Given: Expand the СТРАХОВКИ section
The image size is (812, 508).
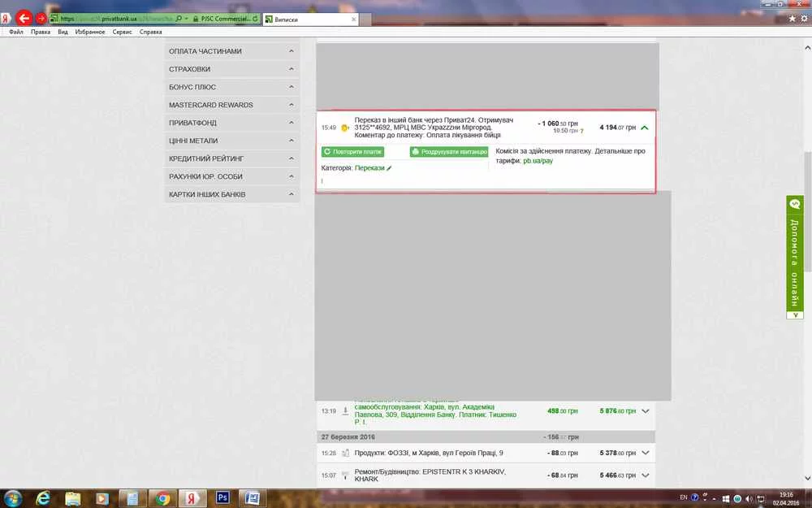Looking at the screenshot, I should (232, 69).
